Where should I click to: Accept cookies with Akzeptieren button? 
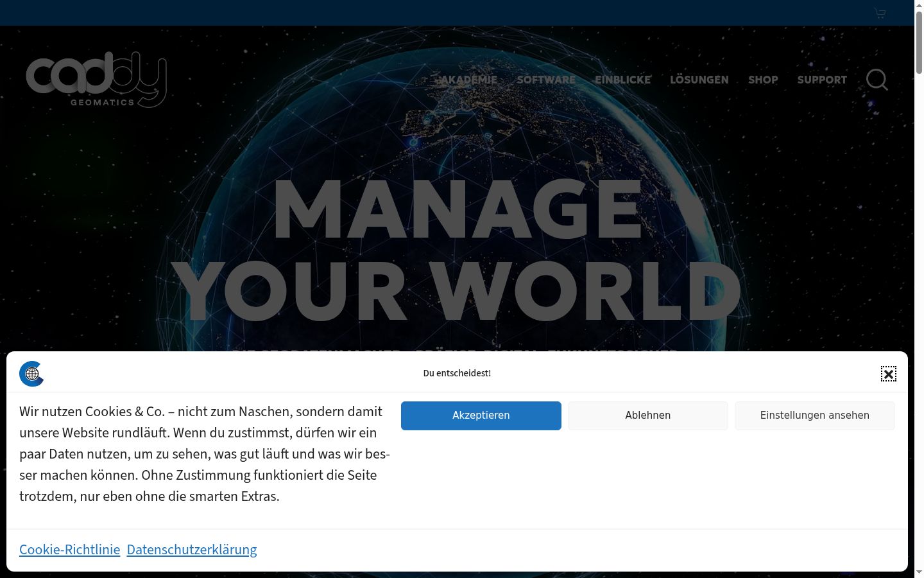[481, 416]
